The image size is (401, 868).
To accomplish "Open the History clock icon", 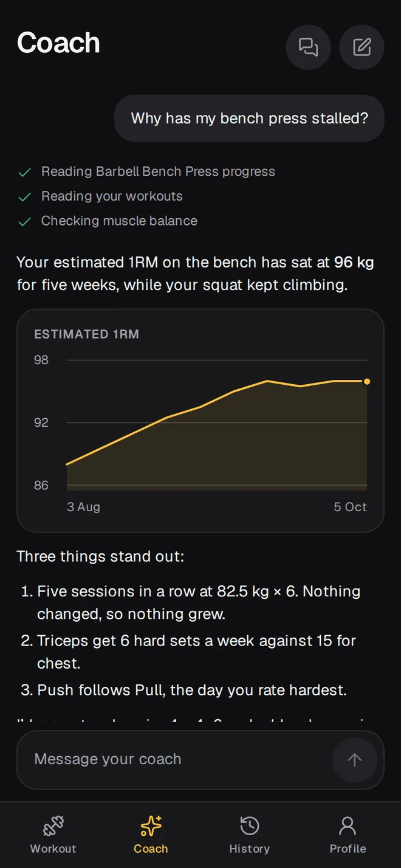I will click(250, 826).
